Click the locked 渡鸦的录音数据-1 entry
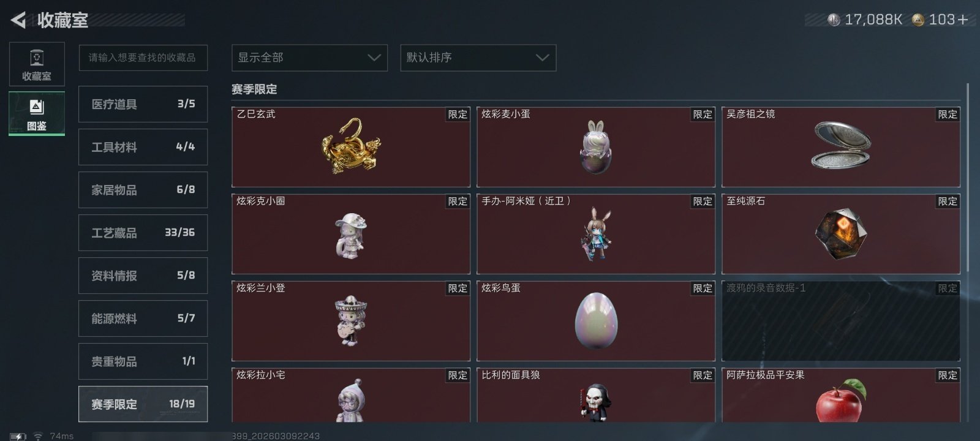The height and width of the screenshot is (441, 980). coord(841,321)
